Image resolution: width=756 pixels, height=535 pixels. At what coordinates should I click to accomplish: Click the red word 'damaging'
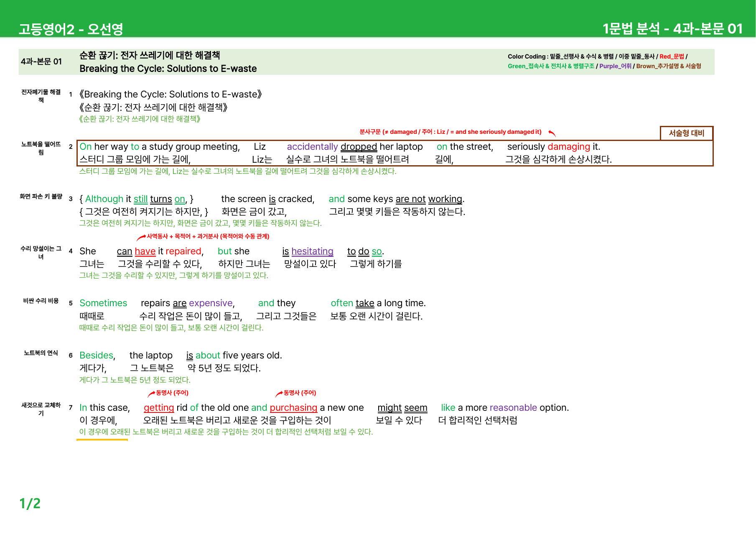click(569, 147)
